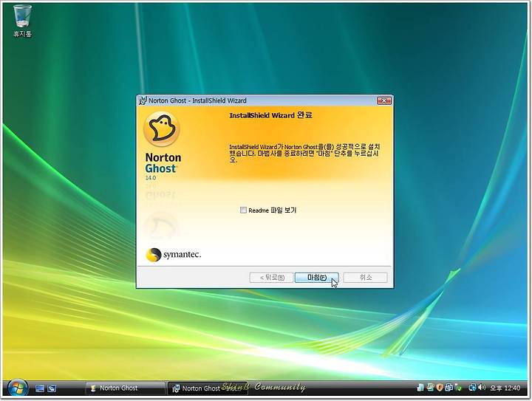Image resolution: width=532 pixels, height=401 pixels.
Task: Click the two-monitors tray icon beside shield
Action: pos(449,387)
